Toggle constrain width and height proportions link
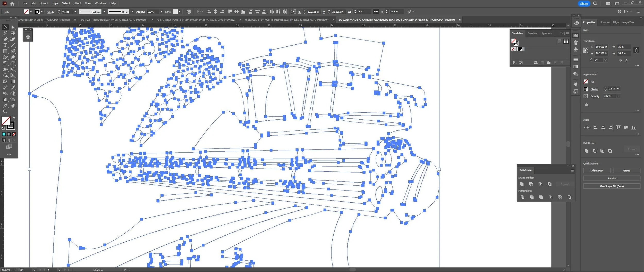The image size is (644, 272). point(636,50)
